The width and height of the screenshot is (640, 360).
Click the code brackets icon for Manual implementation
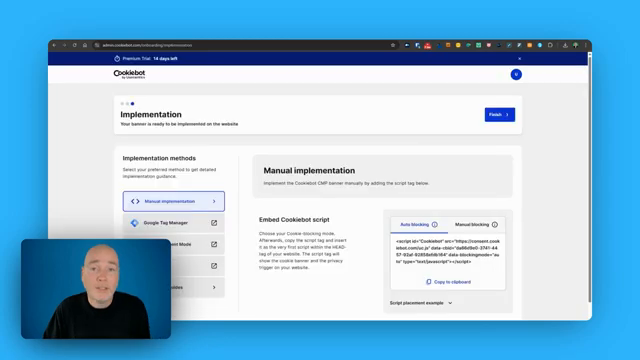click(135, 201)
